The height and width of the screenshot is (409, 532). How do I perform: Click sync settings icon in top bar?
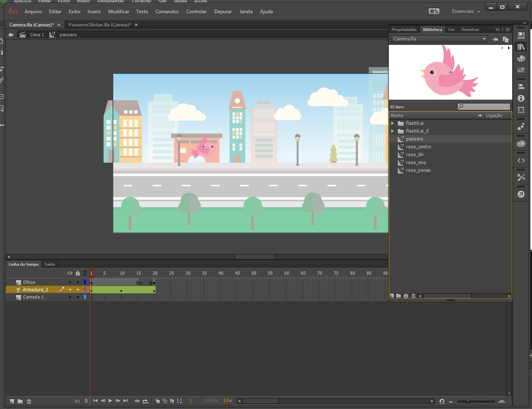[x=434, y=11]
